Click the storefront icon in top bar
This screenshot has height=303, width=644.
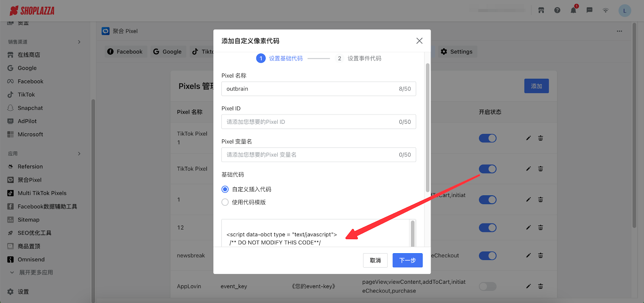[x=541, y=10]
